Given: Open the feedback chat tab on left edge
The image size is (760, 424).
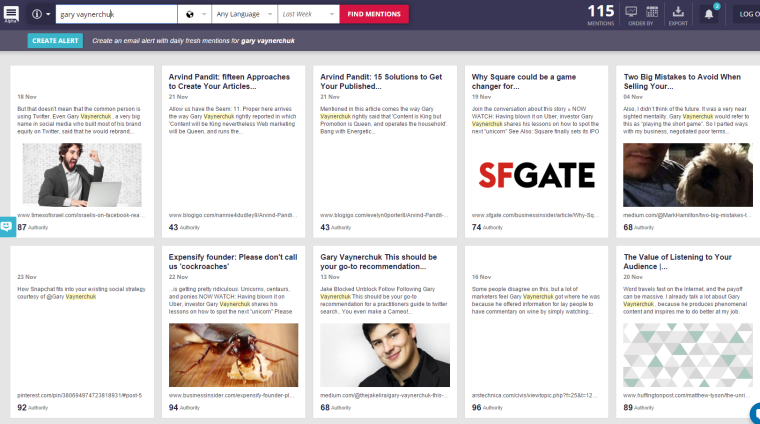Looking at the screenshot, I should point(8,227).
